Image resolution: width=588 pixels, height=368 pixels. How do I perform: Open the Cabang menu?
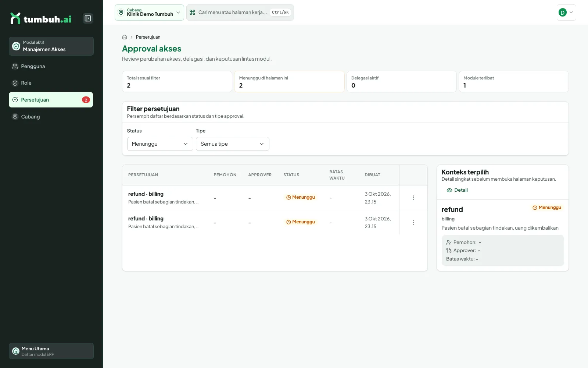pyautogui.click(x=51, y=117)
